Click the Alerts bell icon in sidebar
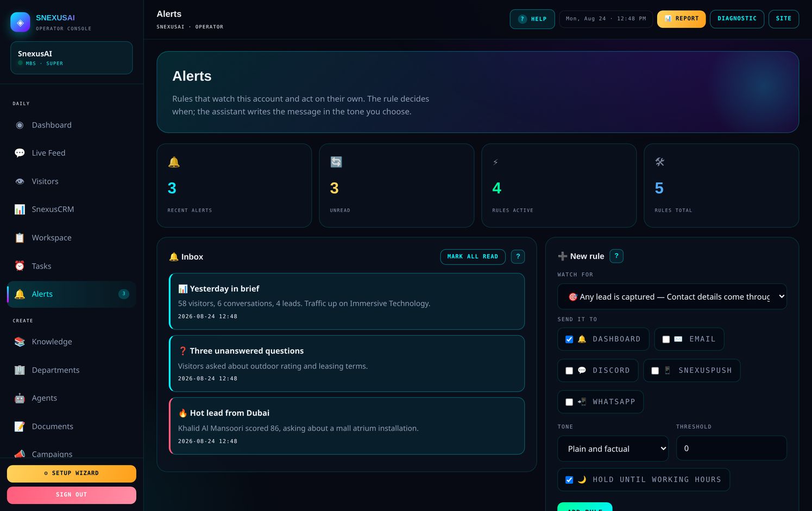 (20, 294)
